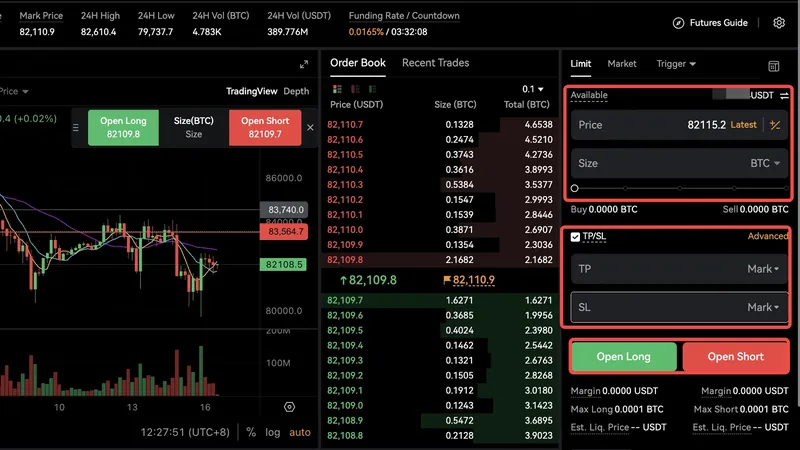Screen dimensions: 800x450
Task: Open trading settings gear icon
Action: tap(779, 23)
